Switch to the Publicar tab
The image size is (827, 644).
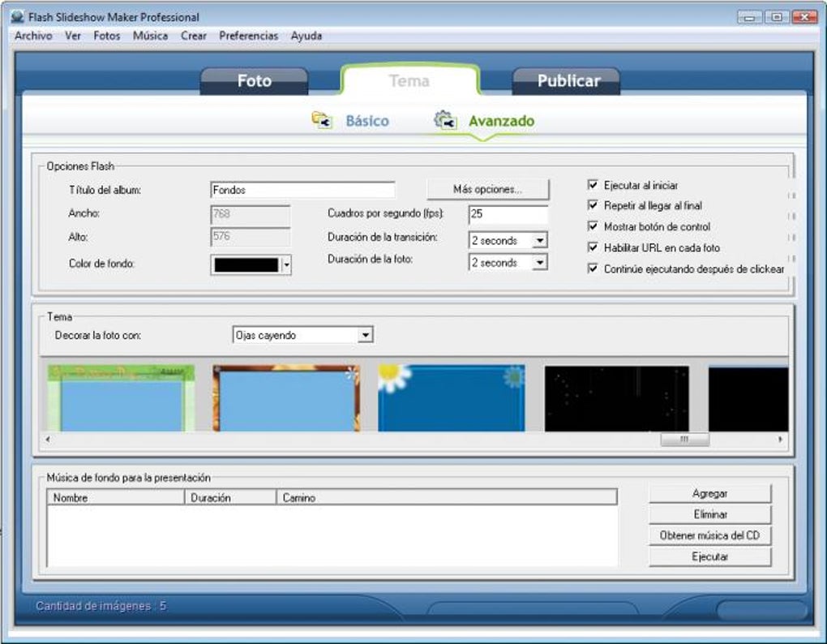568,80
